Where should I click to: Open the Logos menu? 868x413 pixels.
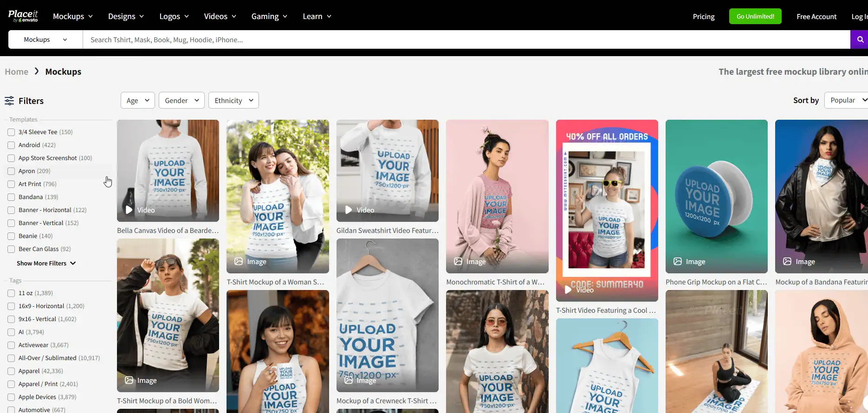174,16
